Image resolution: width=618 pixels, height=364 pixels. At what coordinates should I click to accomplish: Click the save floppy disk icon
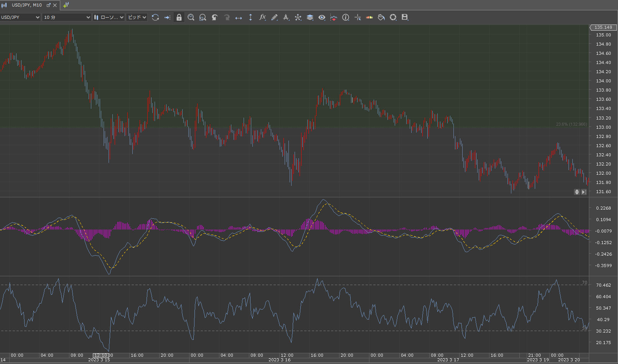click(405, 17)
